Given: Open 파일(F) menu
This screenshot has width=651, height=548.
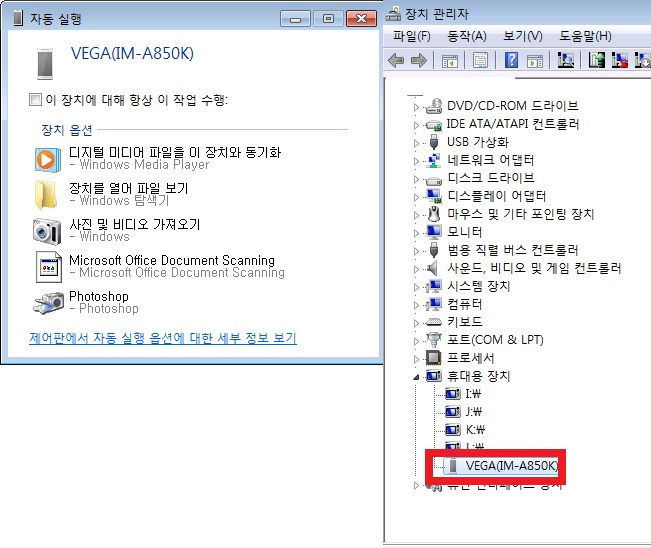Looking at the screenshot, I should (x=412, y=36).
